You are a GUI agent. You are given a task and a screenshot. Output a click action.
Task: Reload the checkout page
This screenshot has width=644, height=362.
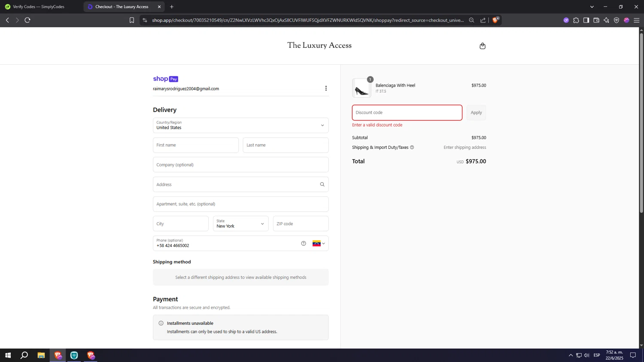coord(27,20)
